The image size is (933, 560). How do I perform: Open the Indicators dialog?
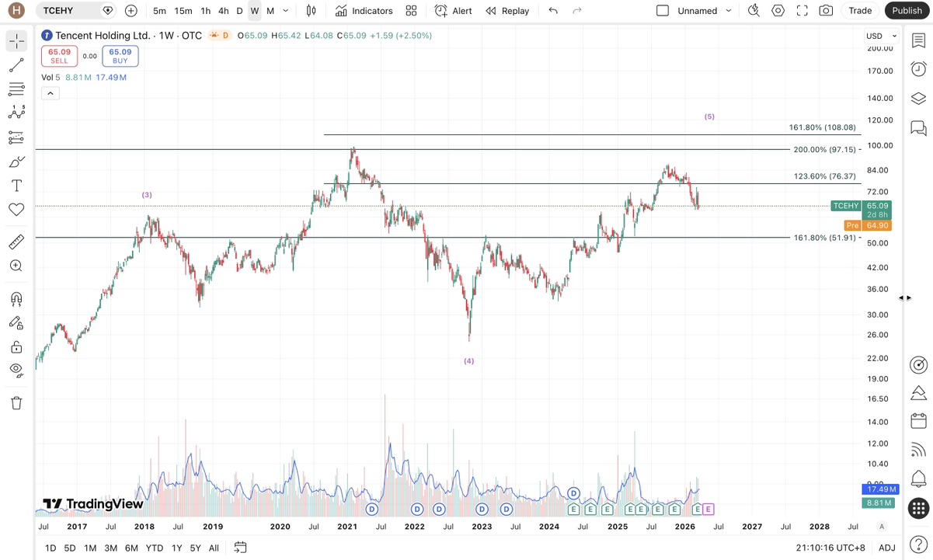(x=364, y=11)
